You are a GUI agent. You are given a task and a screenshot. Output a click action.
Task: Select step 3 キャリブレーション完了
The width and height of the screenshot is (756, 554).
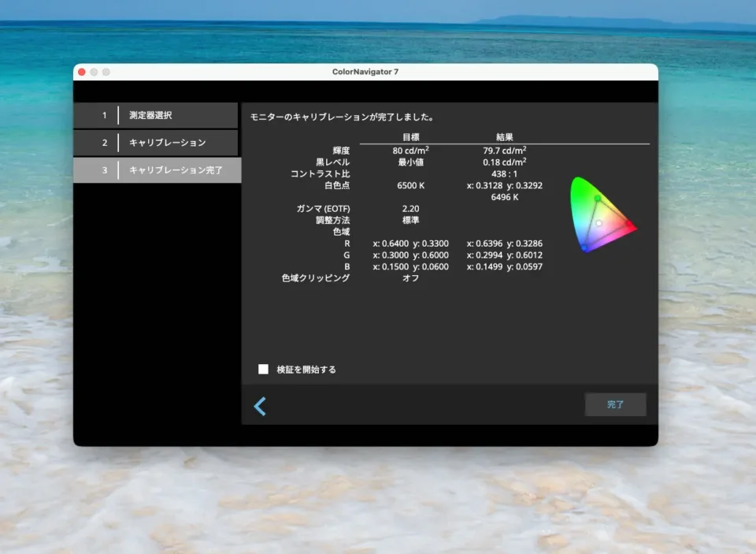[156, 170]
